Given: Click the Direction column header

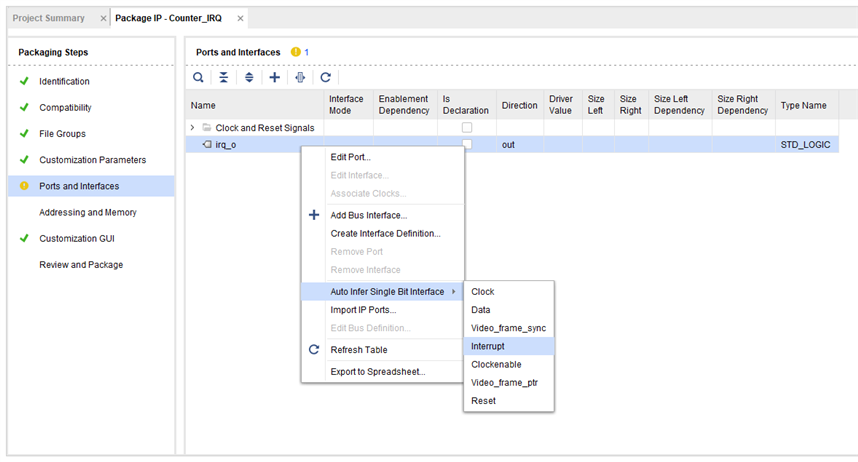Looking at the screenshot, I should point(519,105).
